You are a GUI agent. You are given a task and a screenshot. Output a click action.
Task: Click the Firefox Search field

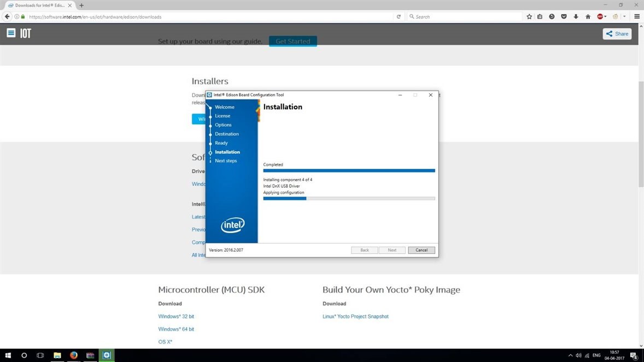click(464, 17)
